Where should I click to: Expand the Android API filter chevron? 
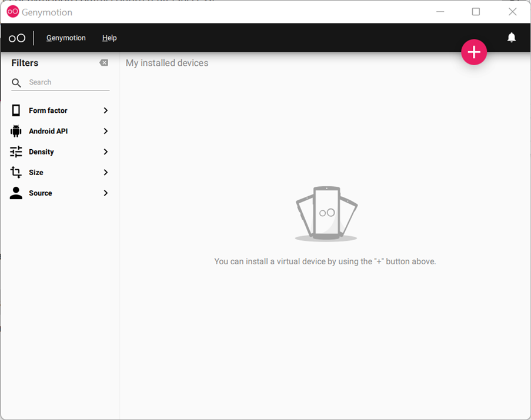[x=106, y=131]
